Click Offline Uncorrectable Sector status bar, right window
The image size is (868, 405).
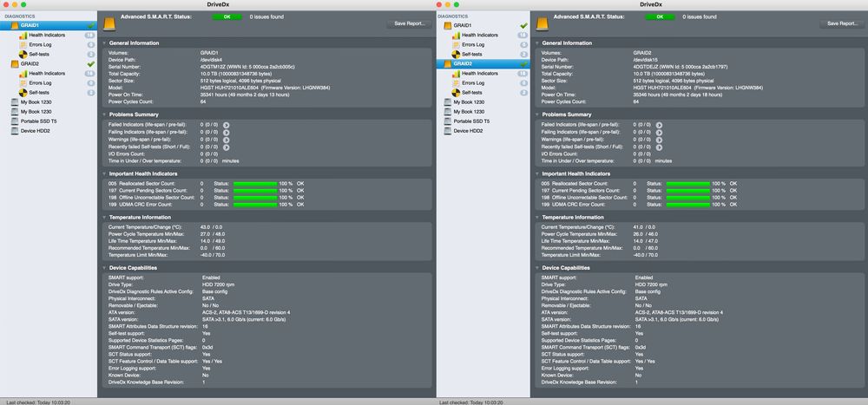[688, 198]
